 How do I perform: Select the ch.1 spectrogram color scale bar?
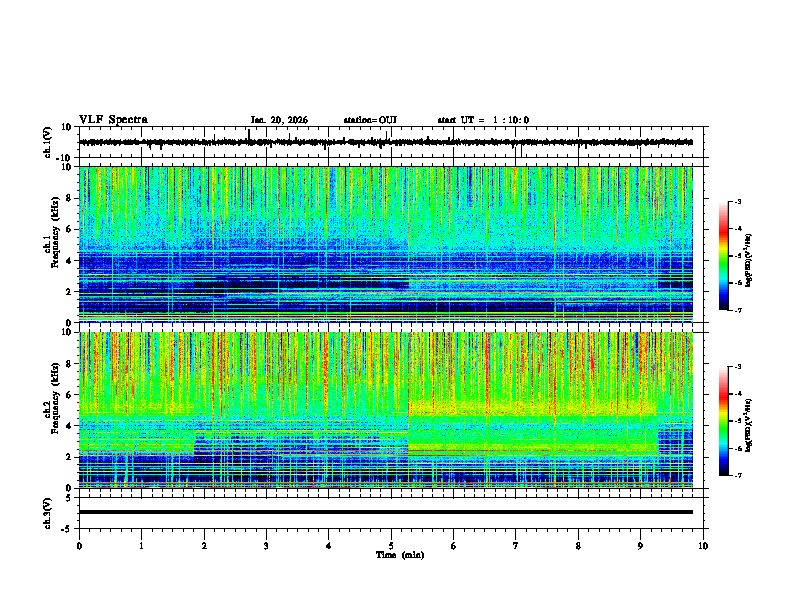click(x=723, y=256)
